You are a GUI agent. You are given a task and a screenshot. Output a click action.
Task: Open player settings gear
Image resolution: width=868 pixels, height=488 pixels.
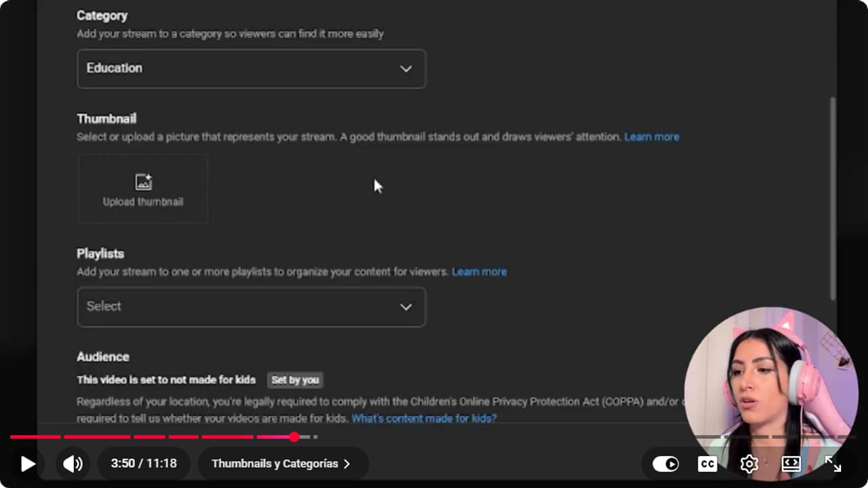[x=749, y=464]
